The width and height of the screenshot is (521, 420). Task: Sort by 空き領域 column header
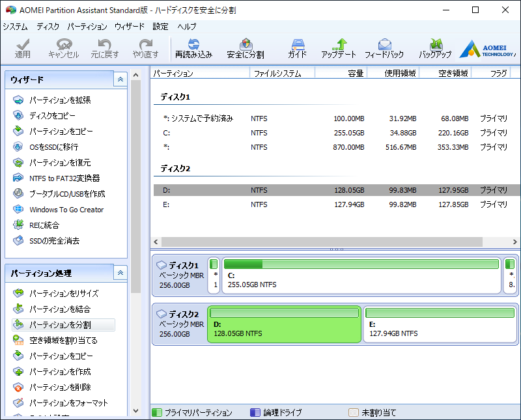pos(445,74)
